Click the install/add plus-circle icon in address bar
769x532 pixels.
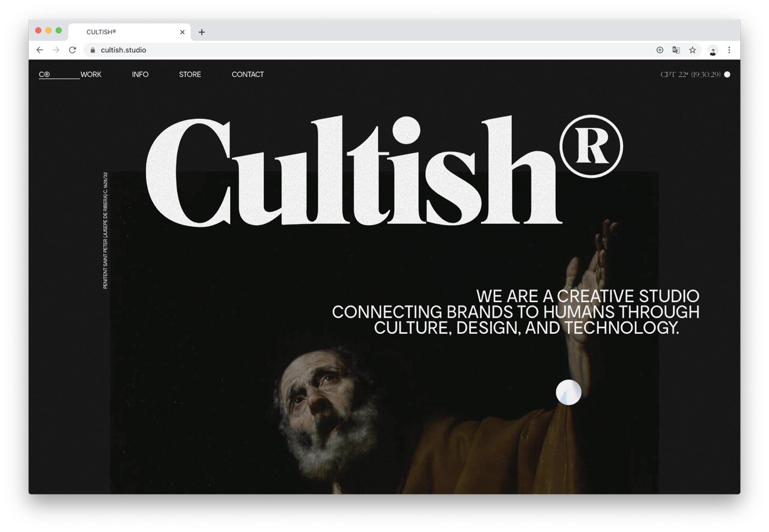pos(660,50)
